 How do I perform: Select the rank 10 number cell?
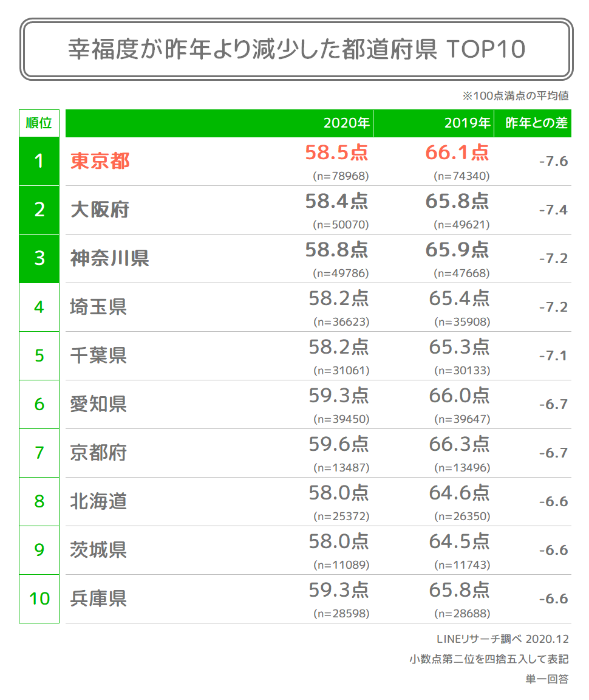click(39, 599)
